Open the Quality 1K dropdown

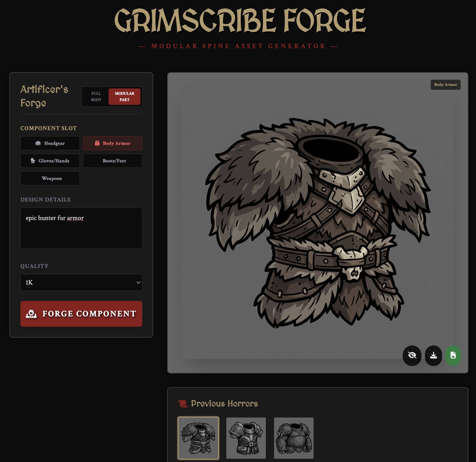click(81, 282)
